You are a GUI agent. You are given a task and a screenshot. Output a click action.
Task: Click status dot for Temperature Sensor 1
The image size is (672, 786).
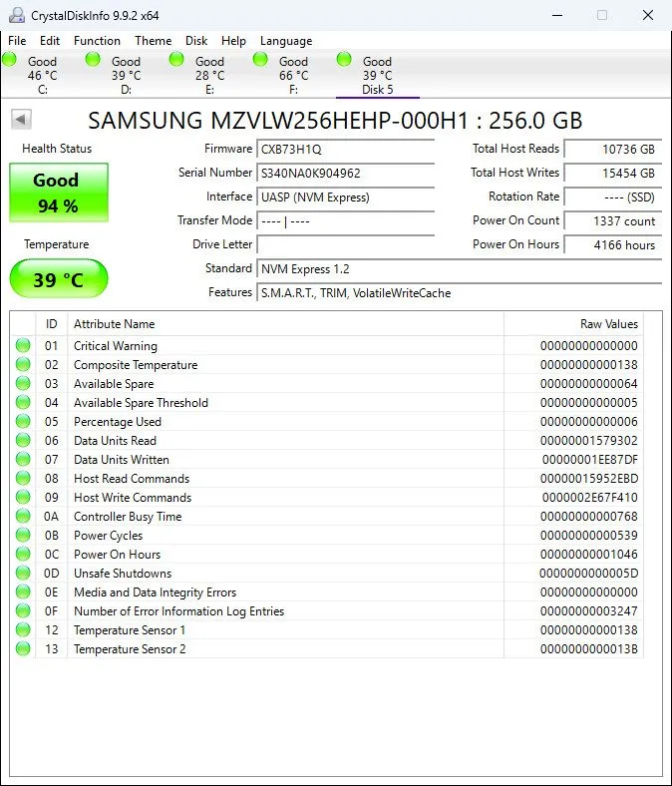(23, 629)
